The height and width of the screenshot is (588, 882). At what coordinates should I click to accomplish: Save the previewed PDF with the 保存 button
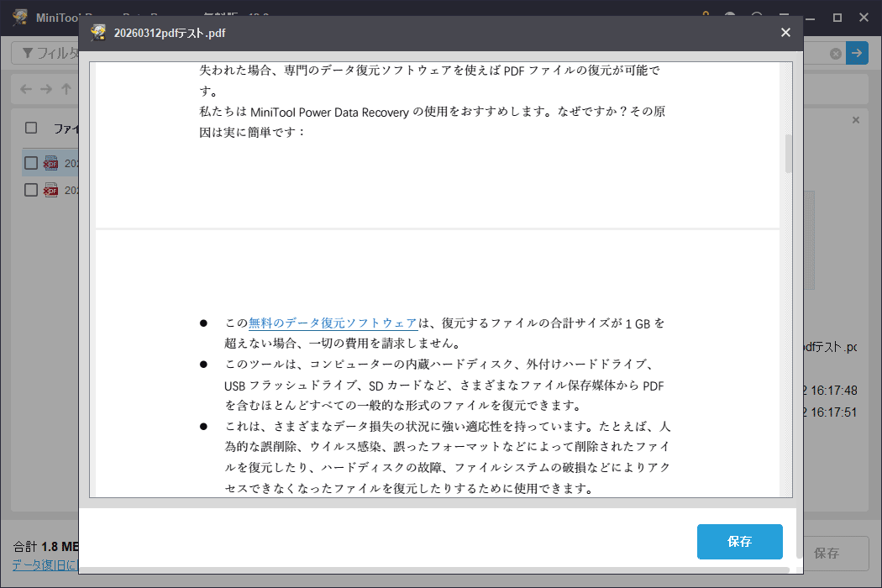[739, 542]
